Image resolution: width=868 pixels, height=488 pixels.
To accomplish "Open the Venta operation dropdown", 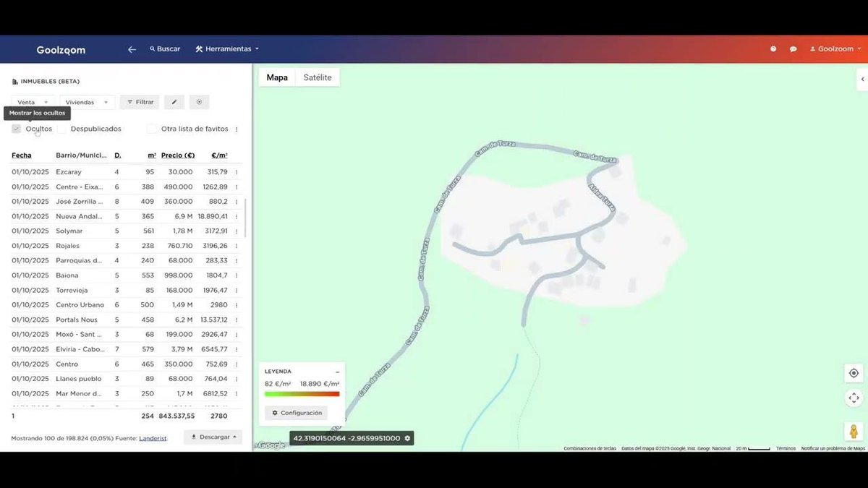I will point(33,102).
